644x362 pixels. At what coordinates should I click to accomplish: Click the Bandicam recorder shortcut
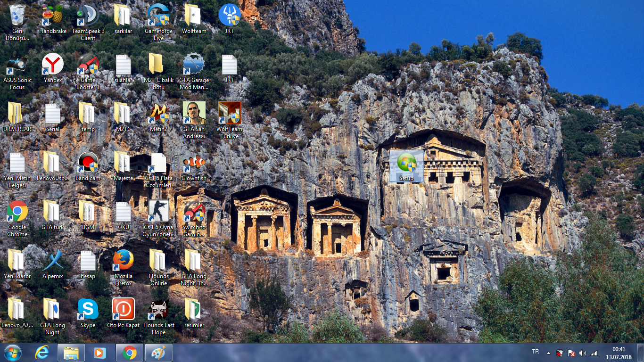point(88,166)
